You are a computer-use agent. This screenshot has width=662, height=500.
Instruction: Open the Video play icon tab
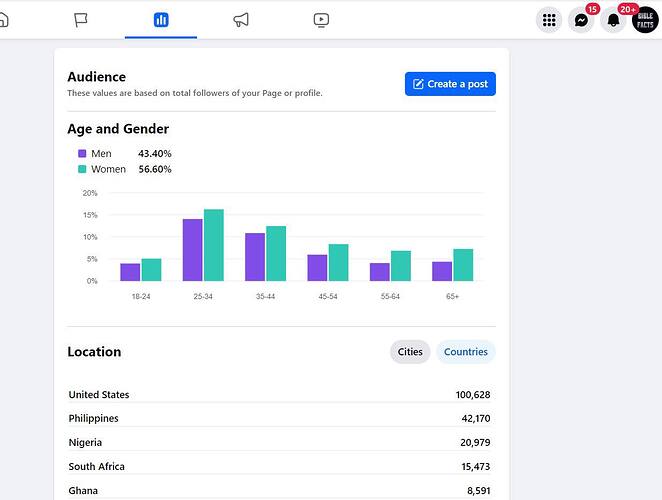point(321,19)
